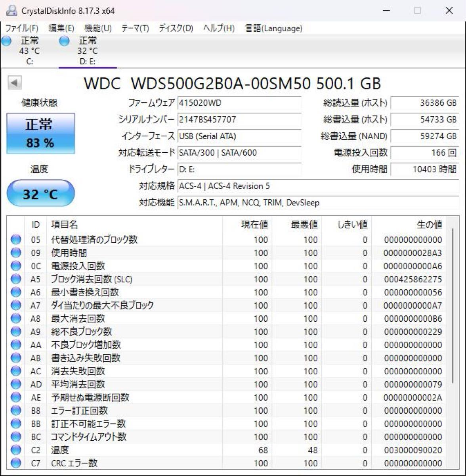Click the drive letter field D: E:
The width and height of the screenshot is (466, 476).
[x=239, y=169]
